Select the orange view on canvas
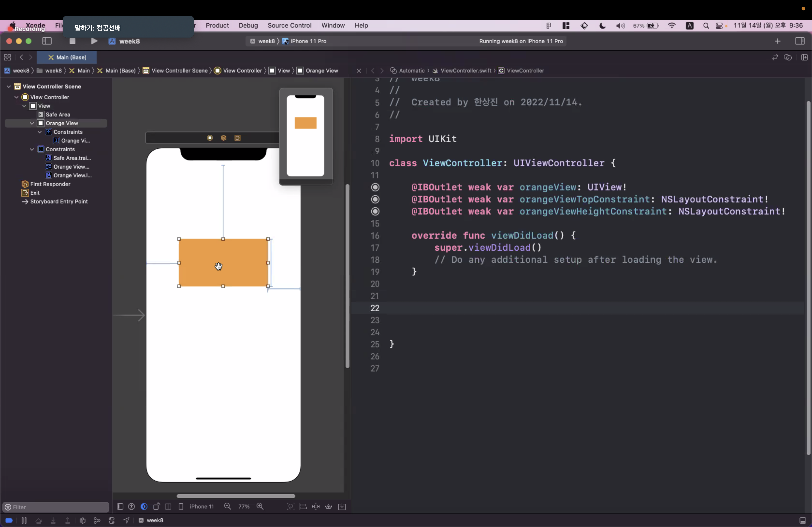This screenshot has height=527, width=812. click(x=223, y=262)
